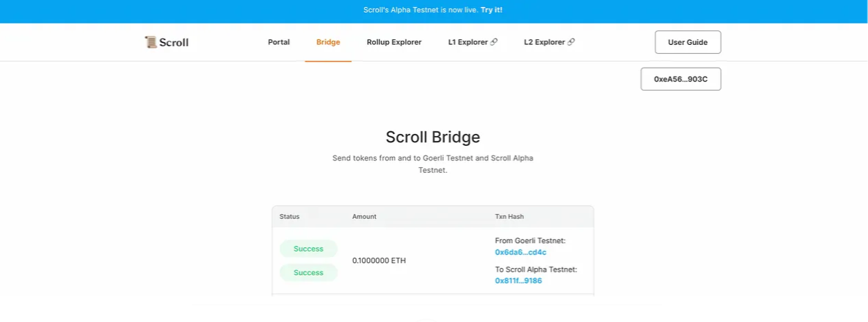Open the wallet address 0xeA56...903C button
Viewport: 868px width, 322px height.
[681, 79]
